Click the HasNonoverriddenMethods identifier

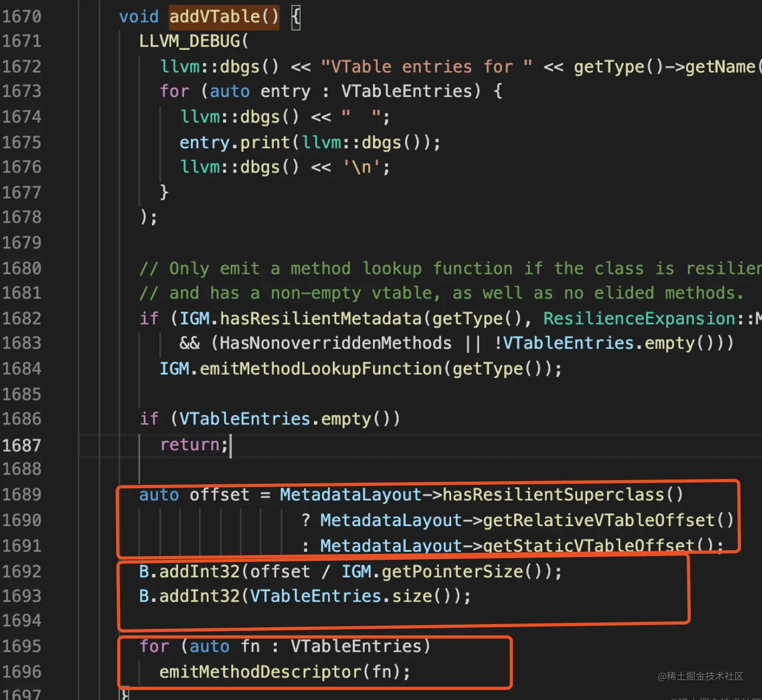(x=336, y=343)
